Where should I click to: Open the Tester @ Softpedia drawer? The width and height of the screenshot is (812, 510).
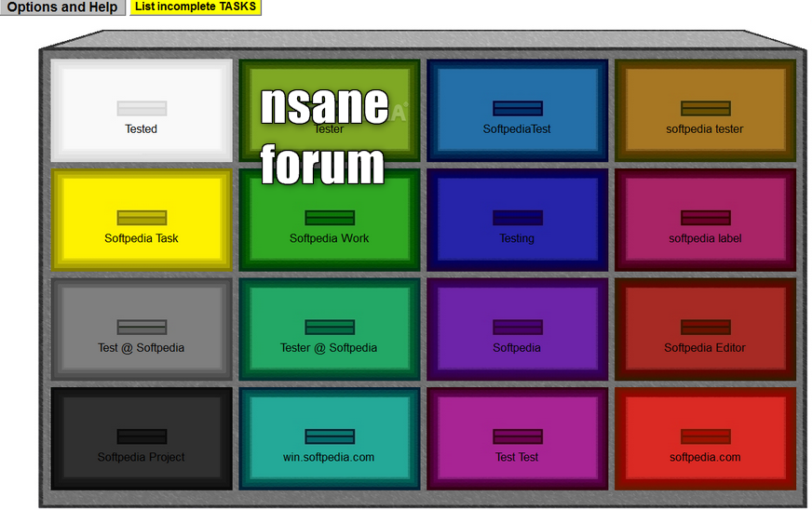click(330, 329)
